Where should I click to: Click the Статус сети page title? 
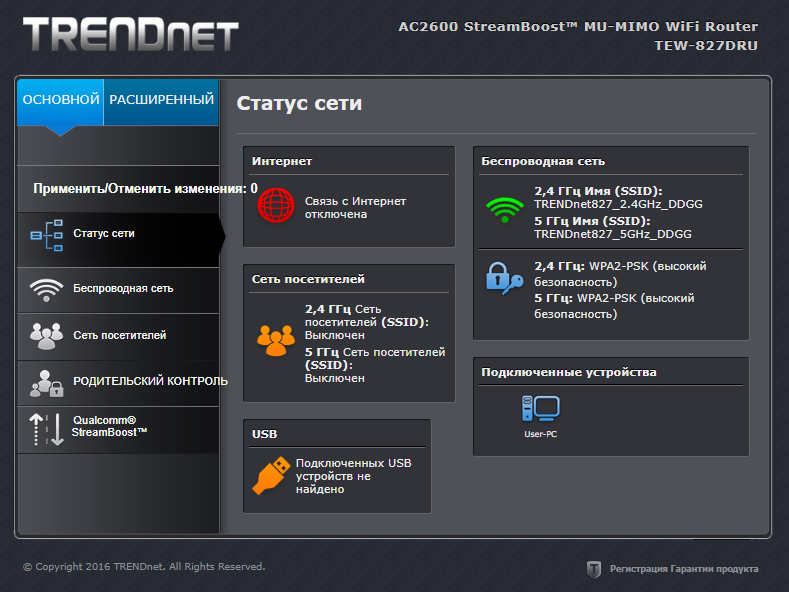point(299,103)
